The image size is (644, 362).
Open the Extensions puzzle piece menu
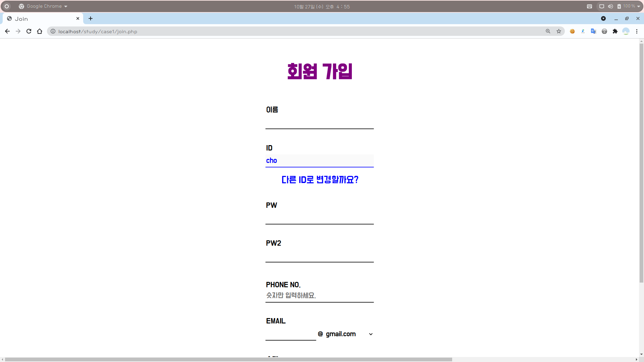click(x=615, y=31)
